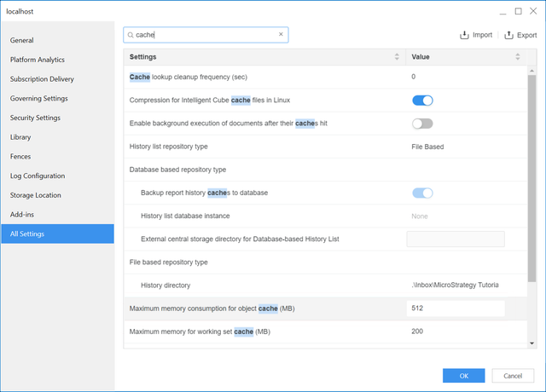546x392 pixels.
Task: Disable Compression for Intelligent Cube cache files
Action: click(x=422, y=101)
